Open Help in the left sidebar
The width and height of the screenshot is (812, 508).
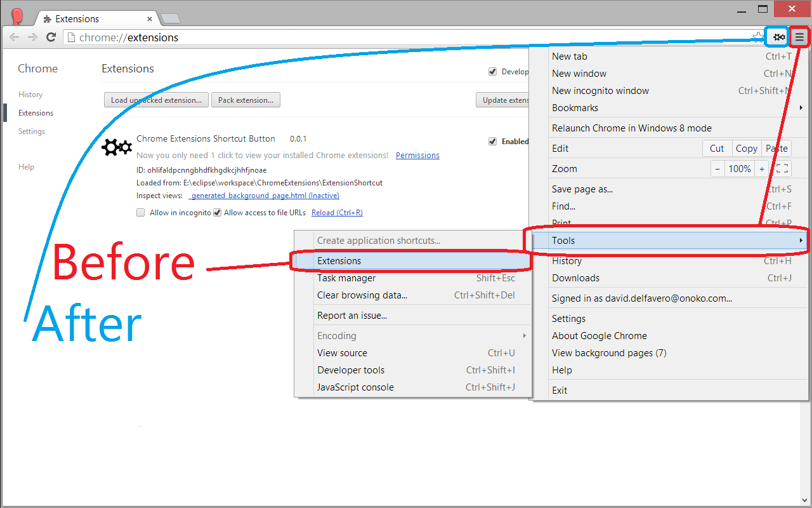point(27,167)
